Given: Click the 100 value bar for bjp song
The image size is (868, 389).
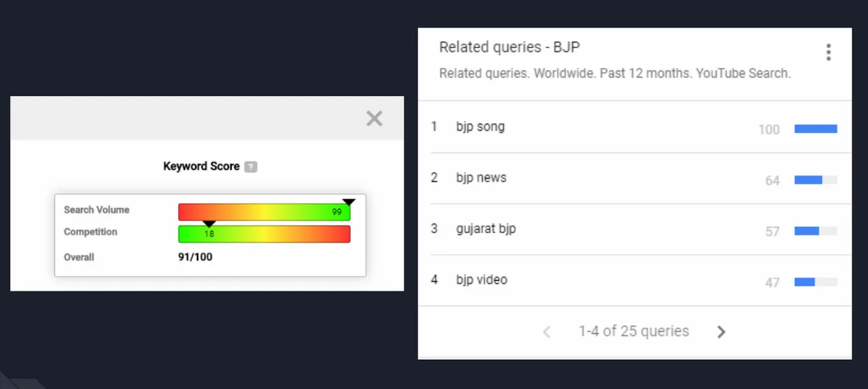Looking at the screenshot, I should pyautogui.click(x=816, y=129).
